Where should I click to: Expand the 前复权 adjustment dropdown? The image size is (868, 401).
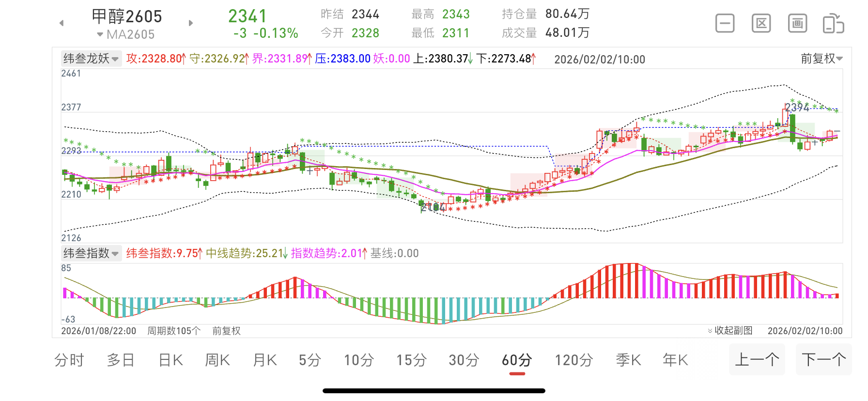pyautogui.click(x=821, y=59)
